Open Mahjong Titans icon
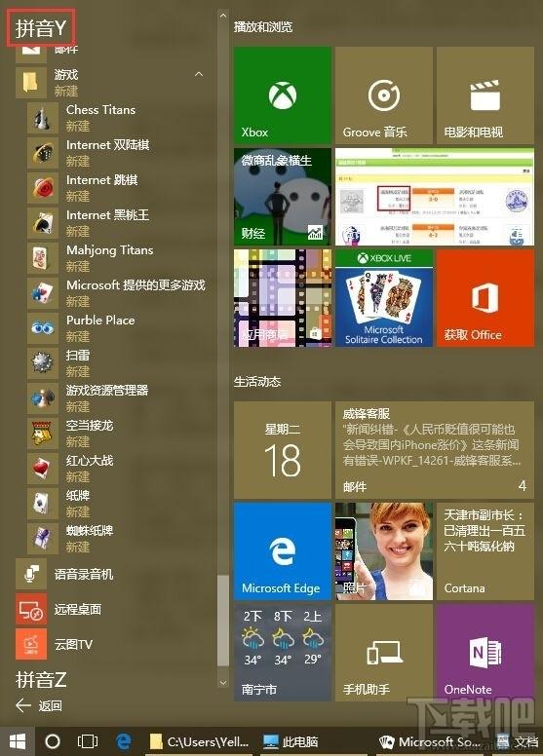543x756 pixels. point(43,258)
